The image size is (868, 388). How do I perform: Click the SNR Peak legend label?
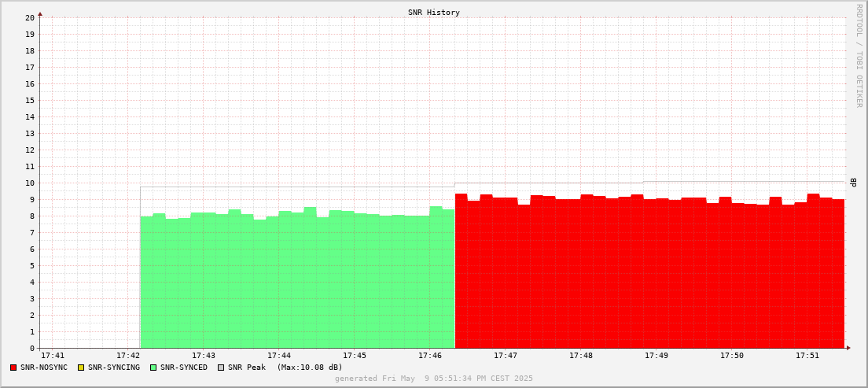tap(247, 368)
